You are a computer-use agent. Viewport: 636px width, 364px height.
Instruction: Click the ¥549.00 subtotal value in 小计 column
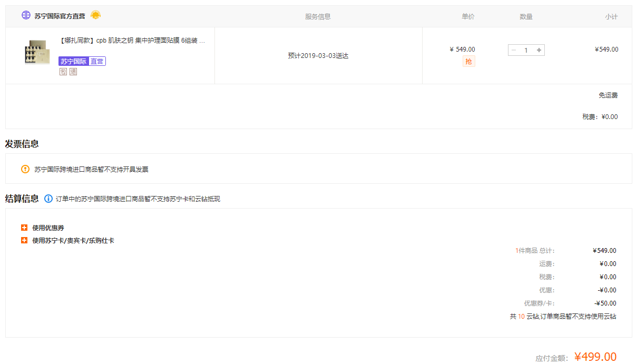pyautogui.click(x=606, y=50)
